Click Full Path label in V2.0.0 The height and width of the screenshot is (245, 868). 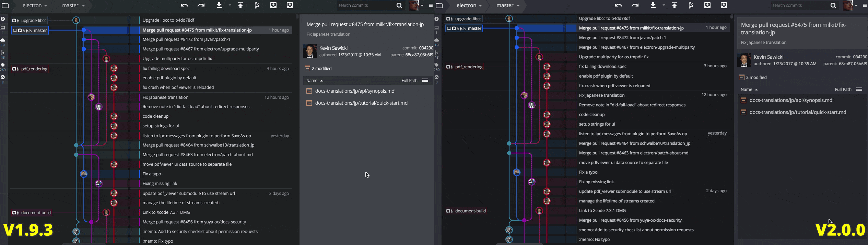click(843, 89)
